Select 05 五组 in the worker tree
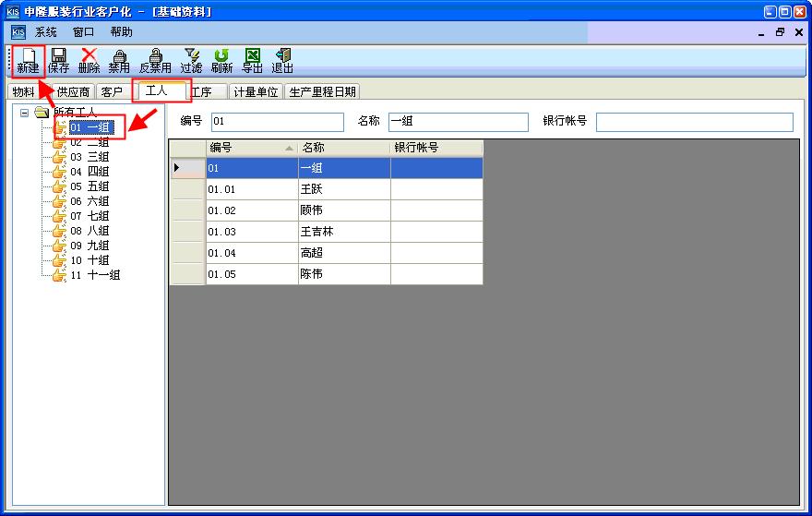This screenshot has width=812, height=516. 90,186
